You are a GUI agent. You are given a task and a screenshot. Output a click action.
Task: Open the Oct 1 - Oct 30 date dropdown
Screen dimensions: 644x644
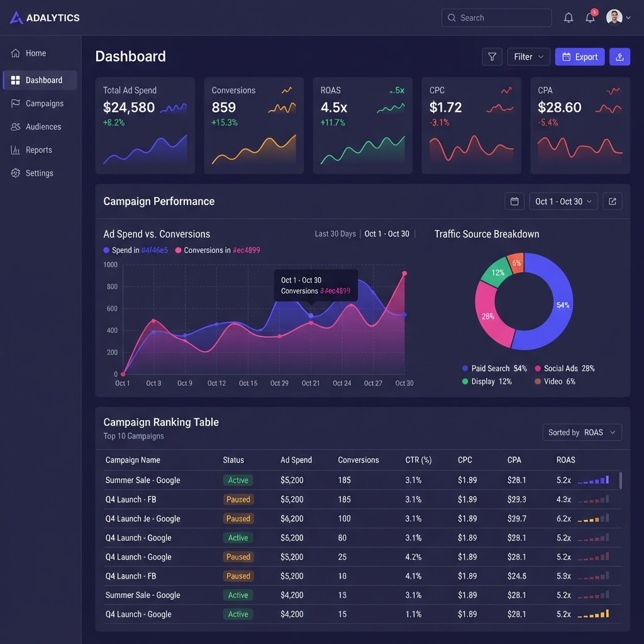563,201
